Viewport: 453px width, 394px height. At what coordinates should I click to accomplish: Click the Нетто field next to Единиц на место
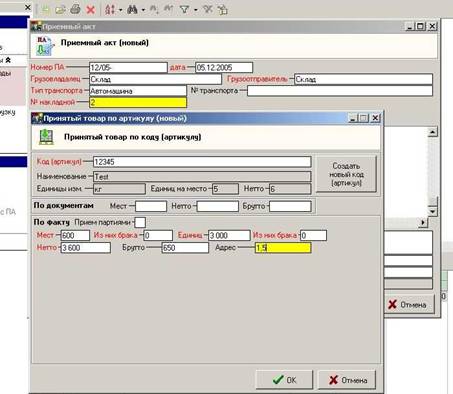290,189
